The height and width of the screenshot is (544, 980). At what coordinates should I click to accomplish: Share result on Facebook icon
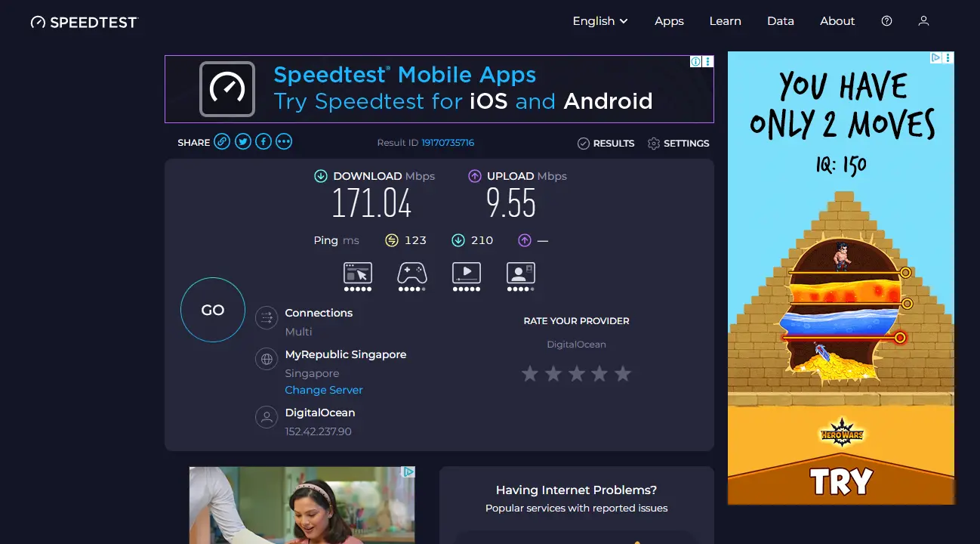pos(263,141)
